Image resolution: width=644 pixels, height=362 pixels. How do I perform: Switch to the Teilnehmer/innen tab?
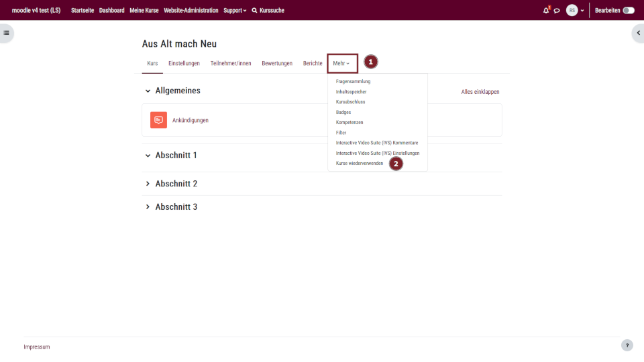[231, 63]
